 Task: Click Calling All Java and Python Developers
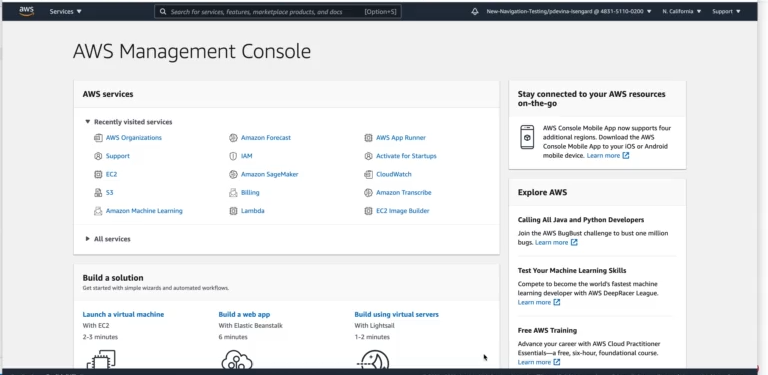click(x=581, y=220)
